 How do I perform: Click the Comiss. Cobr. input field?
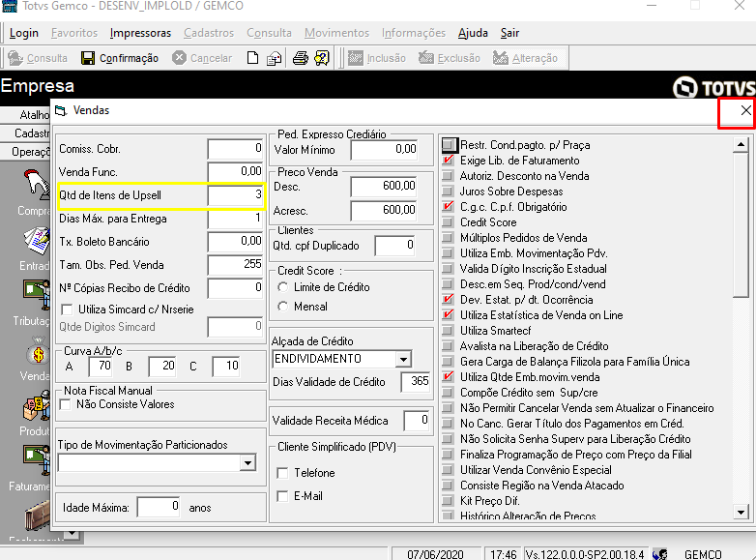coord(236,149)
